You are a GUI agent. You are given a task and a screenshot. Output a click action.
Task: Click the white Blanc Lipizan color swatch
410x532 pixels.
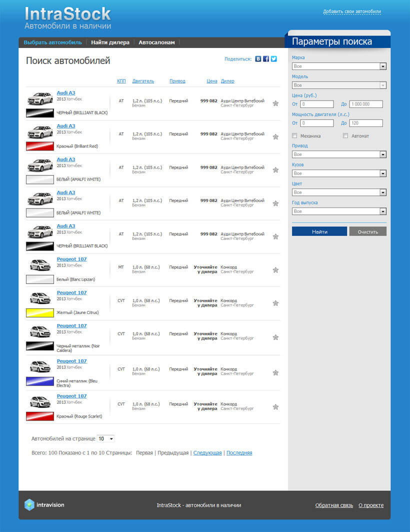click(x=40, y=279)
